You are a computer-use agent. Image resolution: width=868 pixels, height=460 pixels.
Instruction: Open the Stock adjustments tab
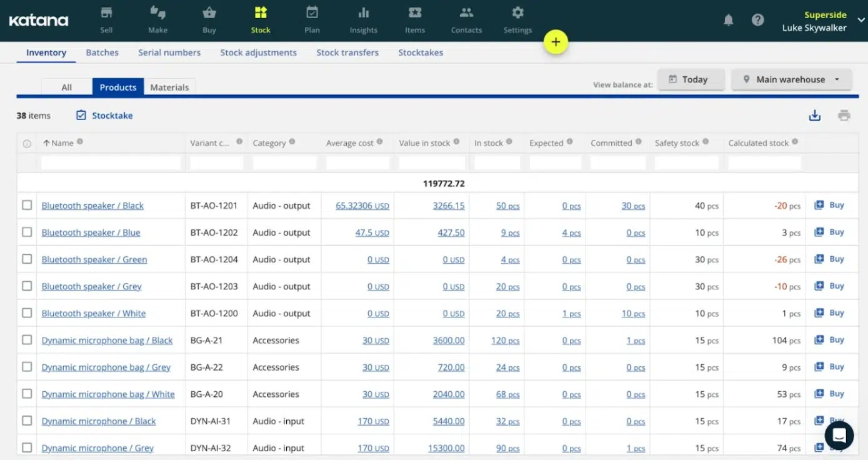[x=258, y=52]
